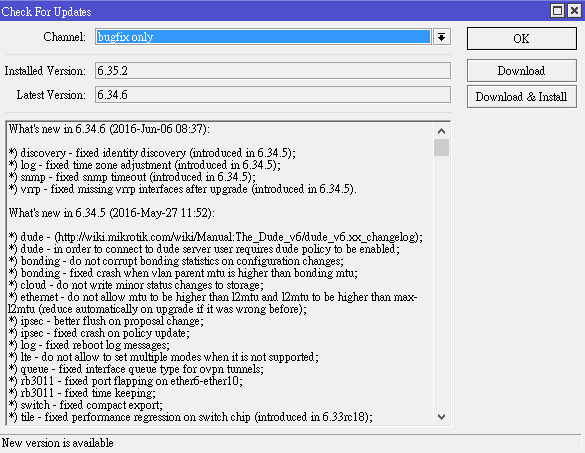Click the 'Channel:' label
This screenshot has width=585, height=453.
[64, 37]
